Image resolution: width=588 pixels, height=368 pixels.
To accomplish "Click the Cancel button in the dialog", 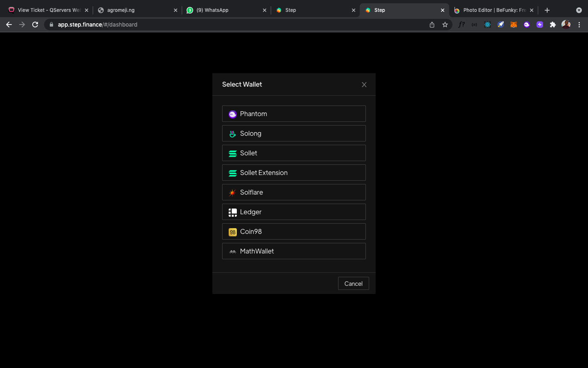I will (354, 283).
